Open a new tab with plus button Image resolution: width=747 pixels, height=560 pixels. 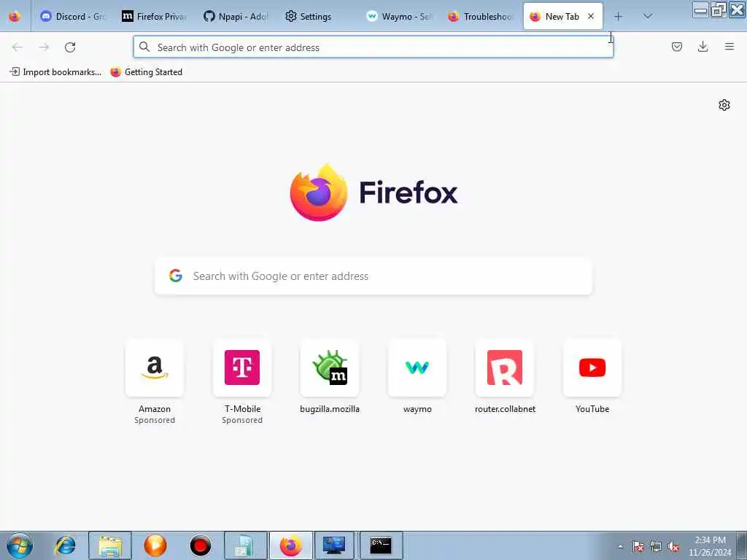point(618,16)
